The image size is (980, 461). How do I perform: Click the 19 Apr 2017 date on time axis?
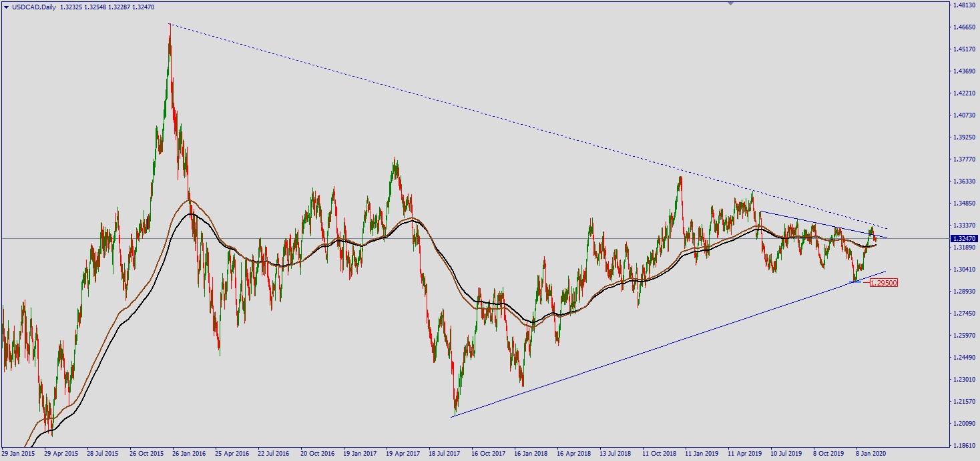coord(403,453)
